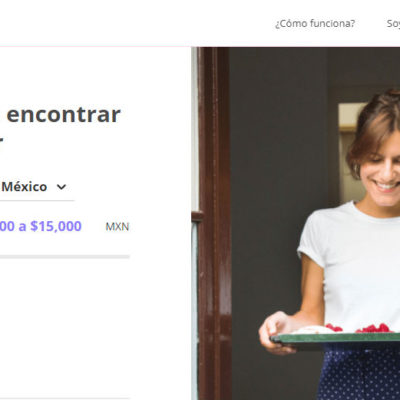Screen dimensions: 400x400
Task: Click the gray price range slider track
Action: click(65, 257)
